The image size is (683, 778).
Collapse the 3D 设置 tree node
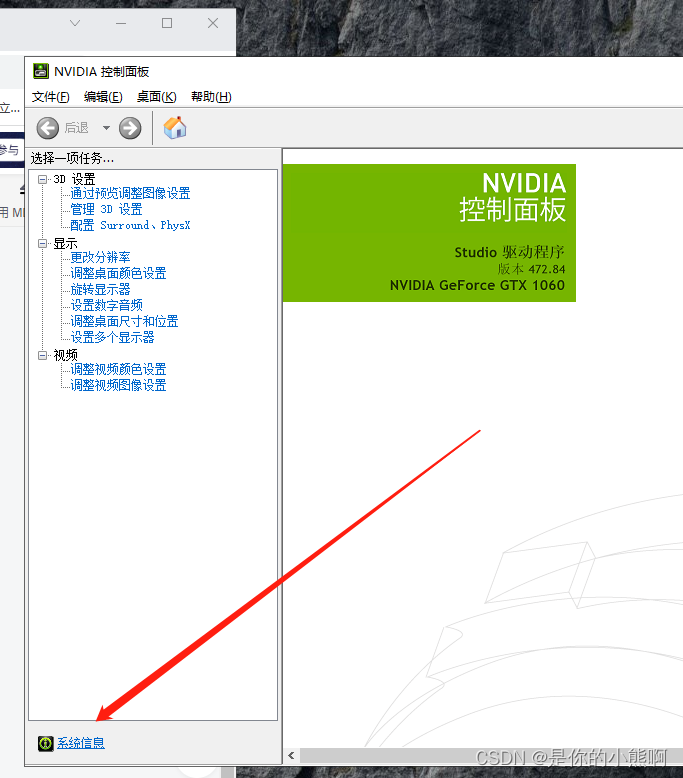point(43,179)
